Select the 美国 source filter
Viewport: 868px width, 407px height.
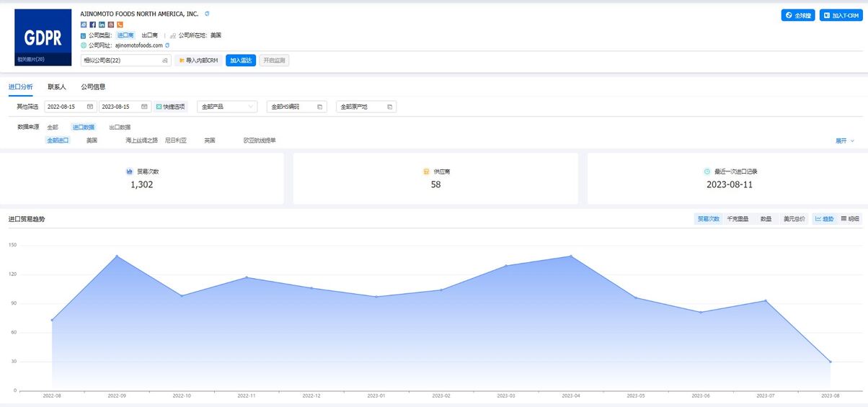92,140
